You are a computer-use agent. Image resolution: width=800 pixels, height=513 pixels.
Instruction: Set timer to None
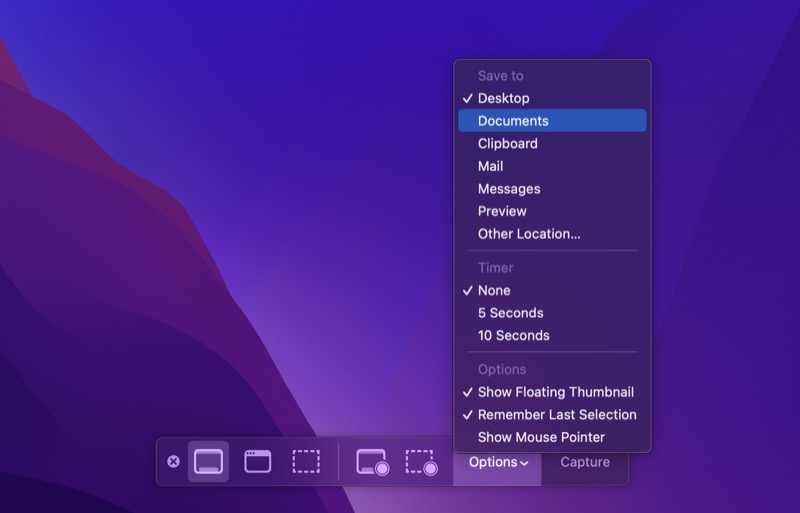tap(552, 290)
